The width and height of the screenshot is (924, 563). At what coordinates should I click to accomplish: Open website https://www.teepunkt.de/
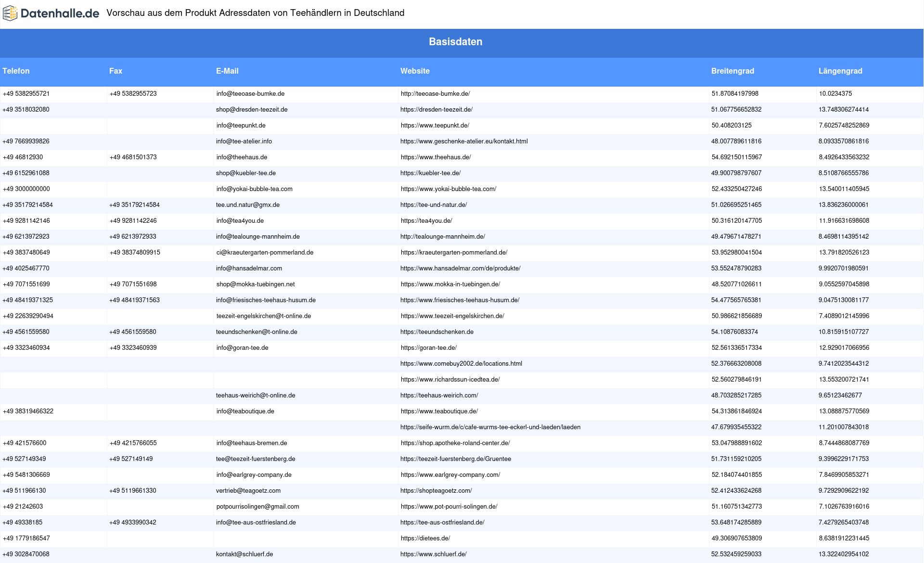[435, 126]
